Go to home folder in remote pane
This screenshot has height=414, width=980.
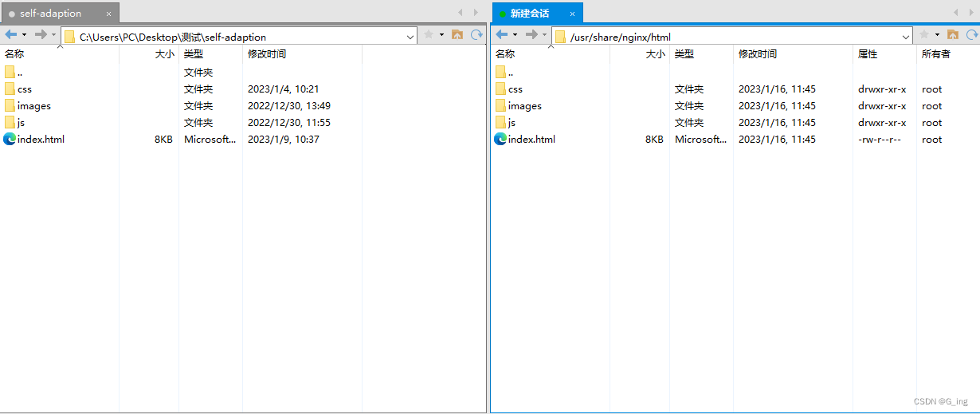(x=952, y=35)
